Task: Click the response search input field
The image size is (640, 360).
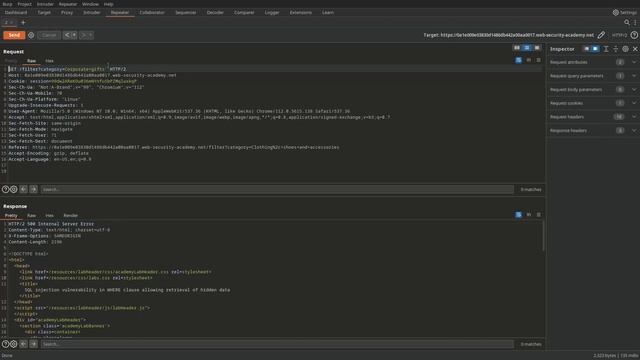Action: coord(277,344)
